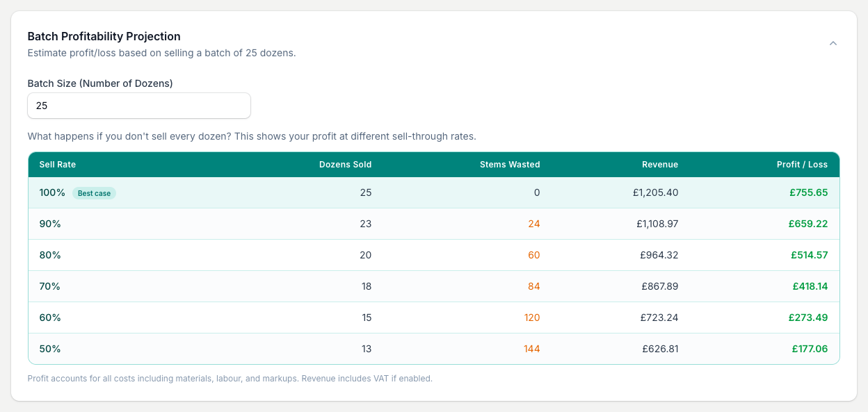The image size is (868, 412).
Task: Click profit value £177.06
Action: click(x=810, y=349)
